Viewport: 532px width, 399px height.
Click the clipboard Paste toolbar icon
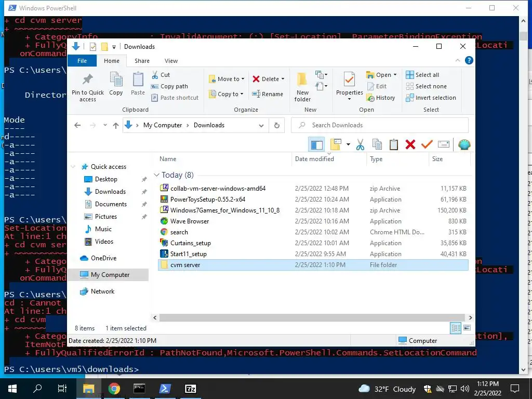pyautogui.click(x=394, y=144)
